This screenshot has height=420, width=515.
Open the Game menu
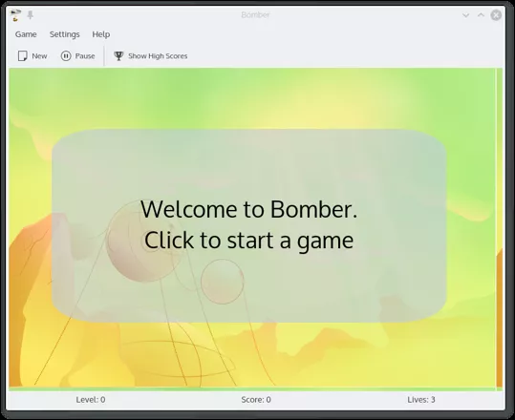[26, 34]
